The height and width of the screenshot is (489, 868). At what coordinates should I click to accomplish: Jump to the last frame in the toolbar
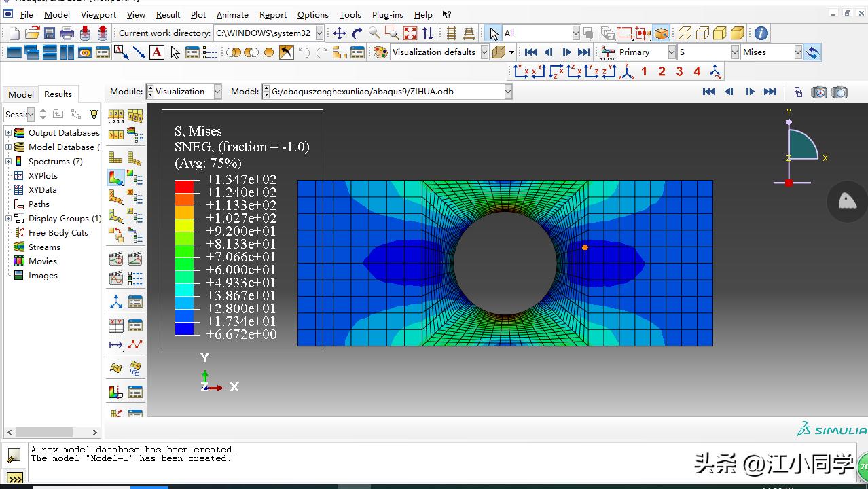pyautogui.click(x=583, y=52)
